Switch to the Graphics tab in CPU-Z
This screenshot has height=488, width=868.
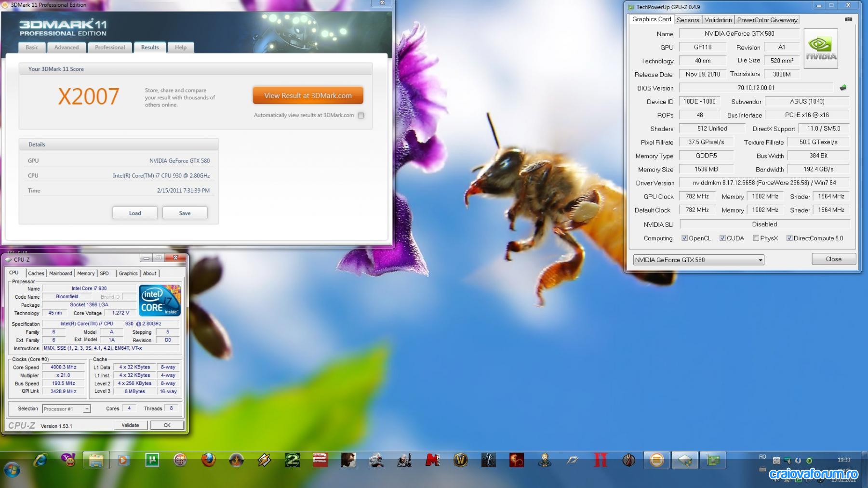(x=128, y=273)
